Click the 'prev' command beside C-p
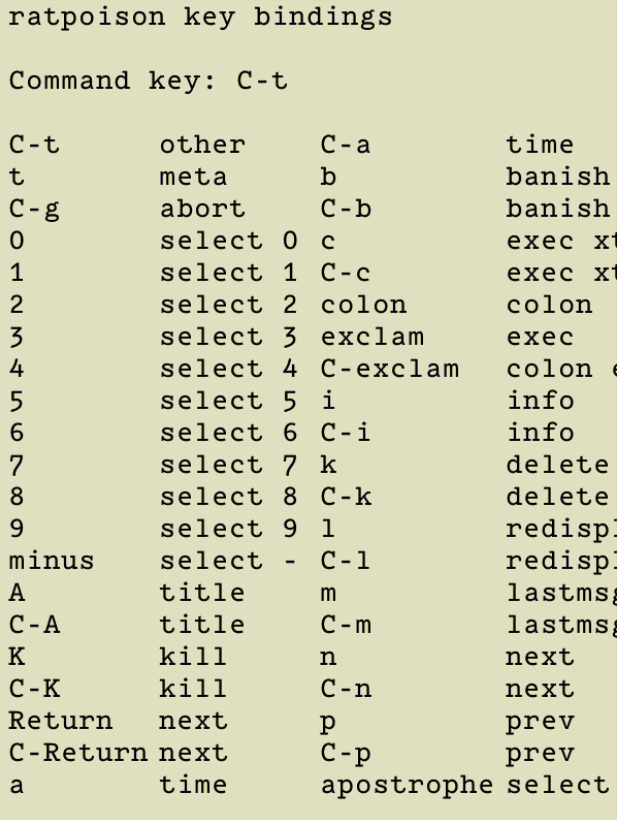The height and width of the screenshot is (820, 617). point(540,753)
